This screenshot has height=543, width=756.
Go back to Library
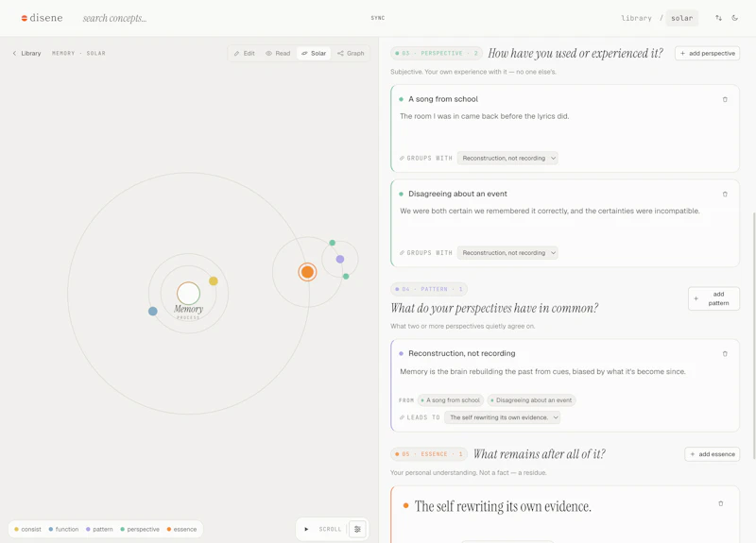pyautogui.click(x=26, y=53)
